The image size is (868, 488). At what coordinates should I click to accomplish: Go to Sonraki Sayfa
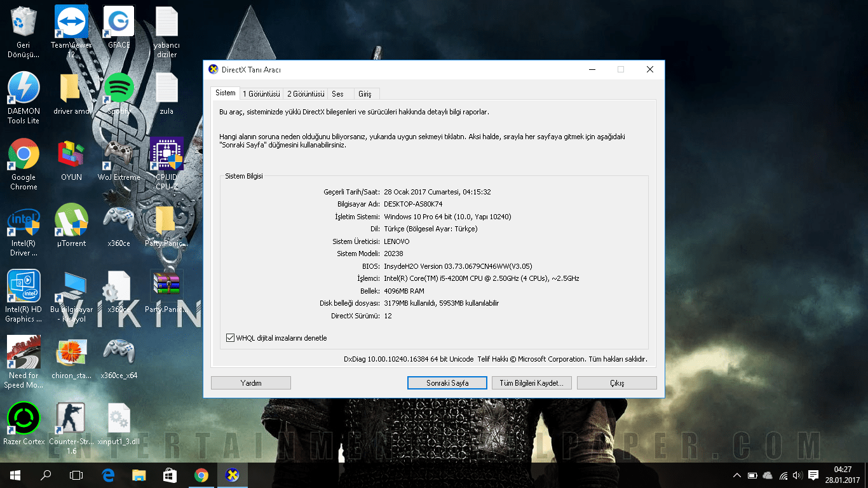pos(447,383)
